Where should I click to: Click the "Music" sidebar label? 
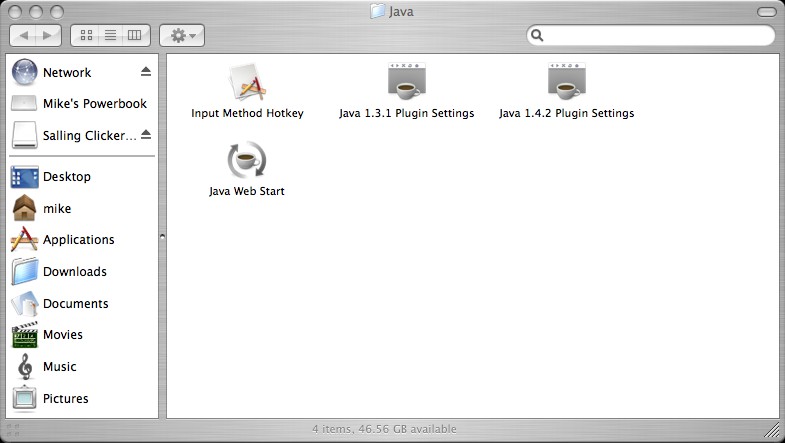point(60,366)
